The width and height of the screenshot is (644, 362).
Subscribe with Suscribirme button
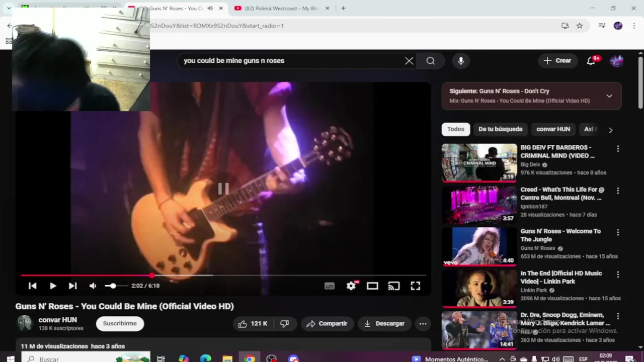coord(120,323)
